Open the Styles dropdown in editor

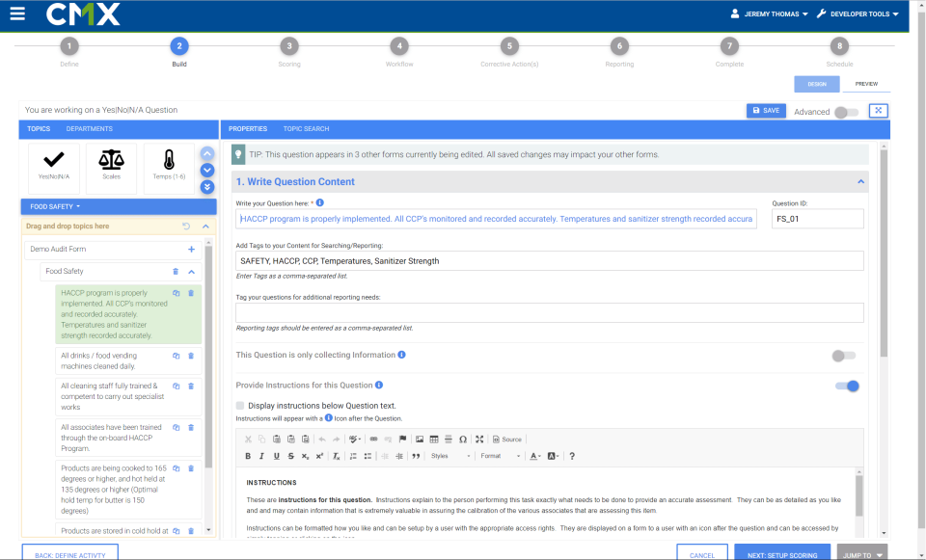pyautogui.click(x=450, y=456)
